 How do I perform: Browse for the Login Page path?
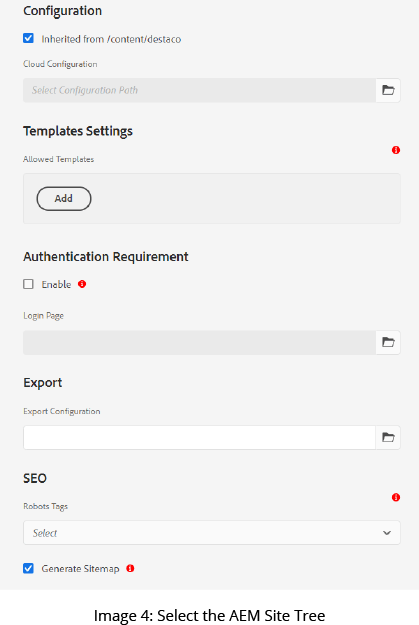388,342
